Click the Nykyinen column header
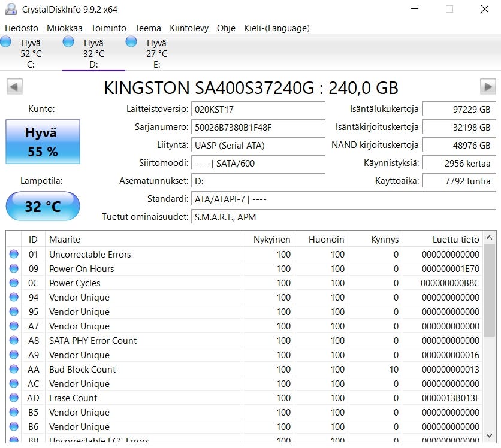Image resolution: width=501 pixels, height=448 pixels. (x=267, y=239)
